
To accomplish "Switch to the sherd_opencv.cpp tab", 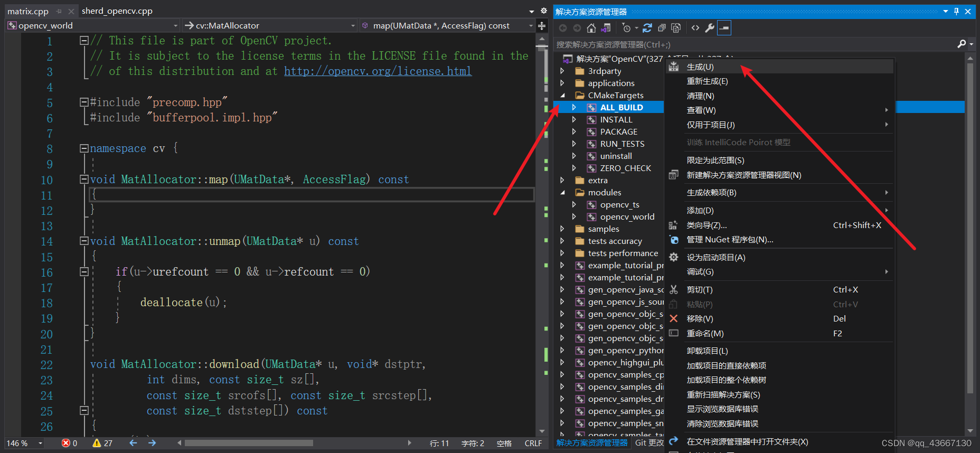I will 117,11.
